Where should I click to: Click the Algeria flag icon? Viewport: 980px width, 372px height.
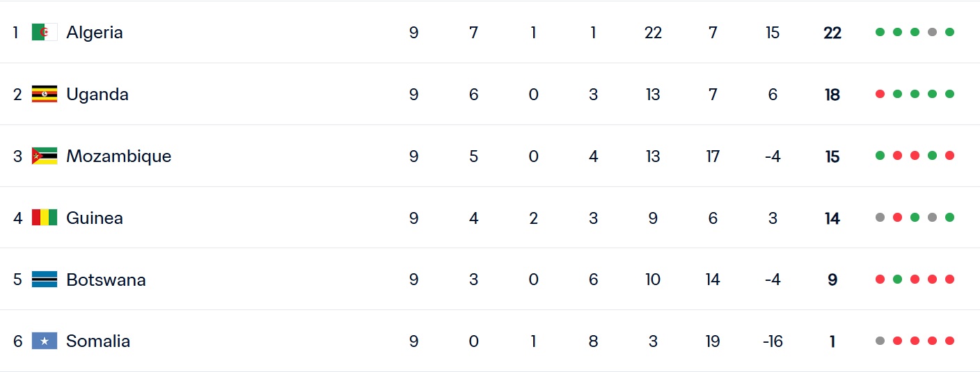tap(45, 32)
